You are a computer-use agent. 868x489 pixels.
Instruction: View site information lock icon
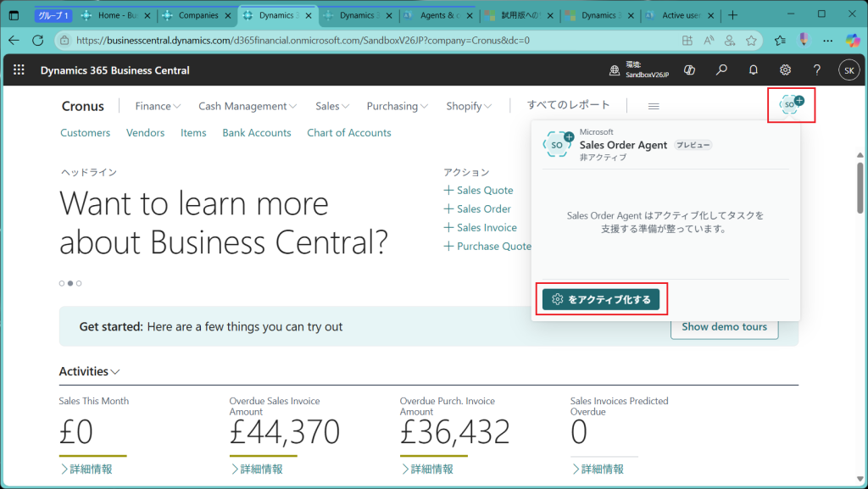pos(64,41)
